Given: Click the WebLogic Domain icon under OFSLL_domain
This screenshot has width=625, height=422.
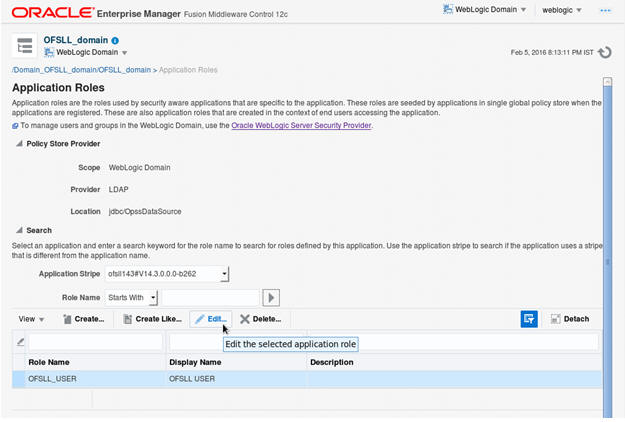Looking at the screenshot, I should coord(49,52).
